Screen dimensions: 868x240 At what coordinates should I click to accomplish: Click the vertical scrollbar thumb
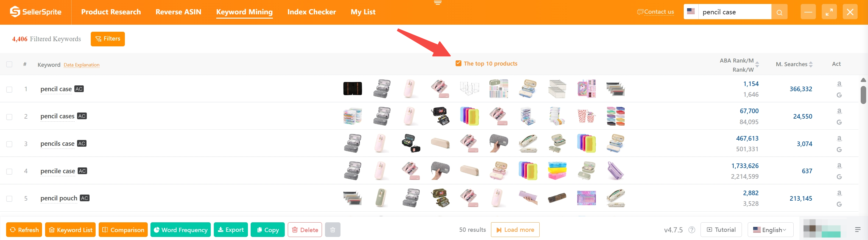(x=863, y=95)
